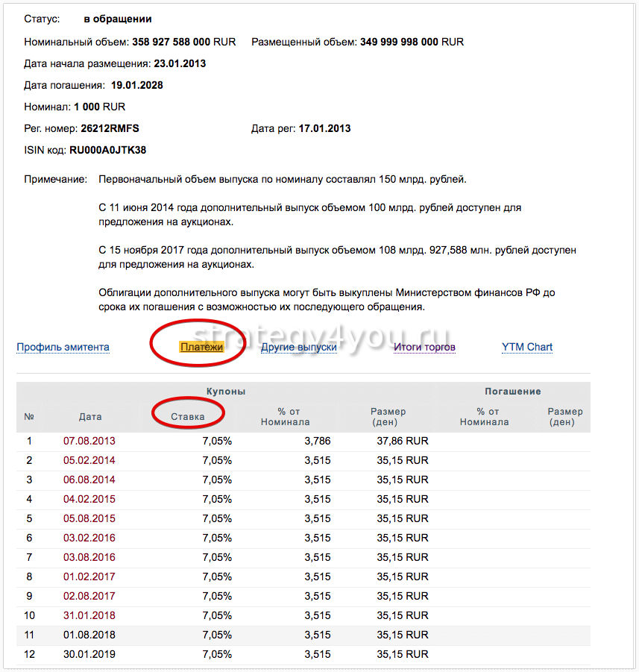This screenshot has width=639, height=672.
Task: Select the coupon date 05.02.2014
Action: [x=89, y=460]
